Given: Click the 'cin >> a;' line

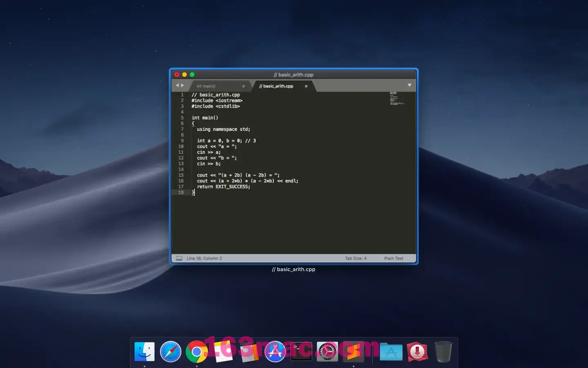Looking at the screenshot, I should [209, 152].
